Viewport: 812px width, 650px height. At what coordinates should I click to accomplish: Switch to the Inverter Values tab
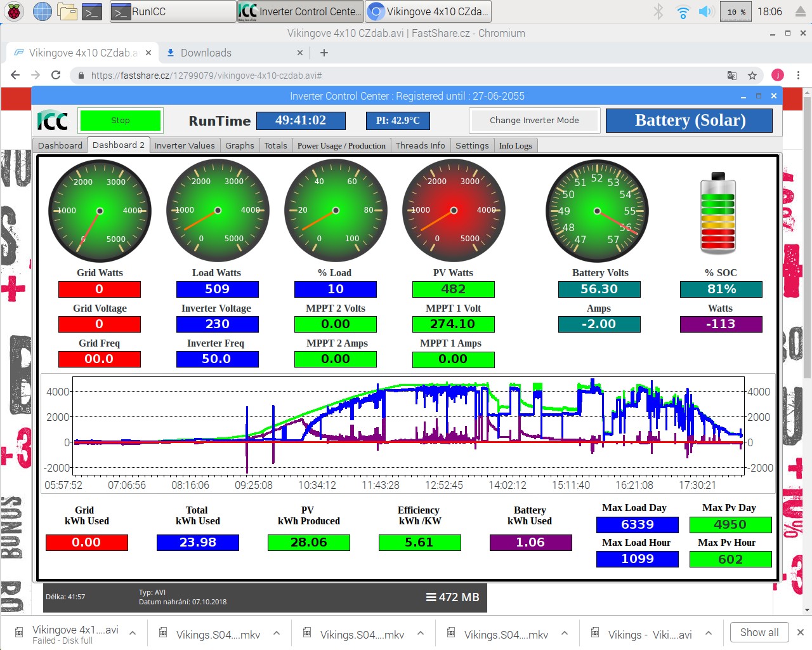click(185, 145)
